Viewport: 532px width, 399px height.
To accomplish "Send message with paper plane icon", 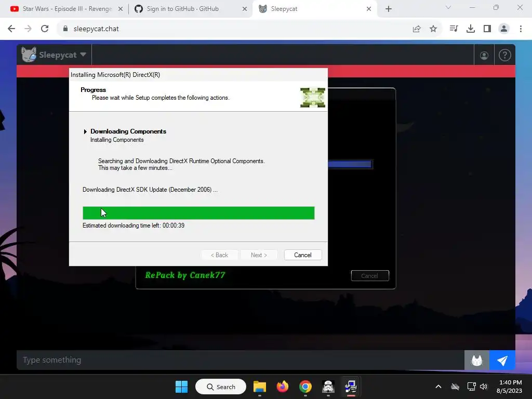I will (x=502, y=360).
